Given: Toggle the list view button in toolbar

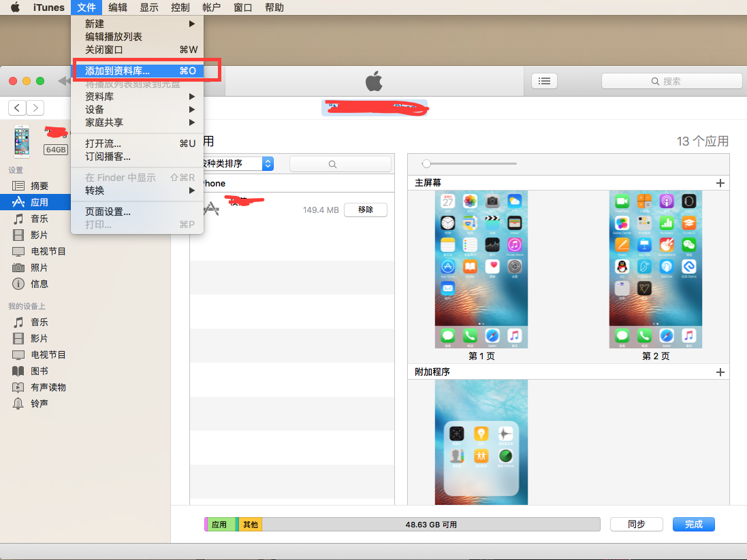Looking at the screenshot, I should [544, 81].
